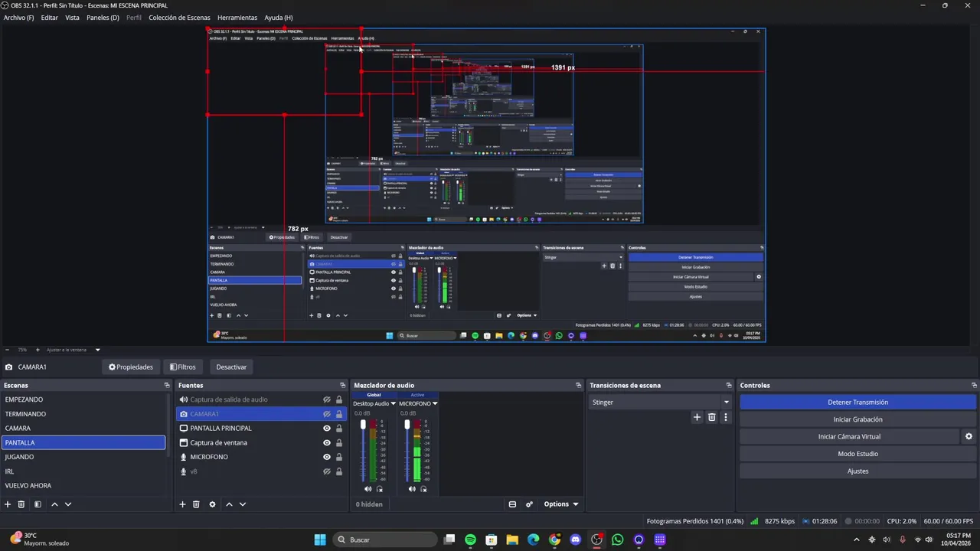This screenshot has height=551, width=980.
Task: Expand MICROFONO channel dropdown in mixer
Action: [x=435, y=403]
